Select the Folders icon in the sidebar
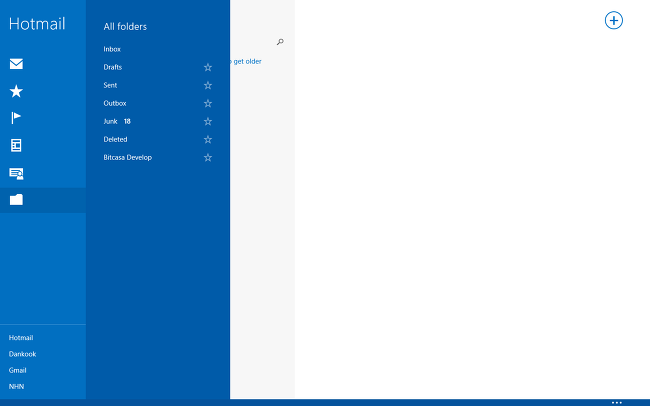This screenshot has height=406, width=650. click(x=16, y=200)
